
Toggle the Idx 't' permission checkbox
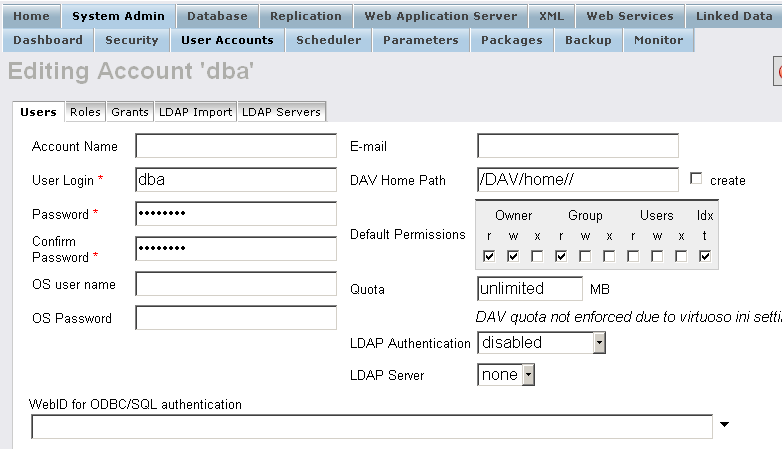[x=705, y=256]
